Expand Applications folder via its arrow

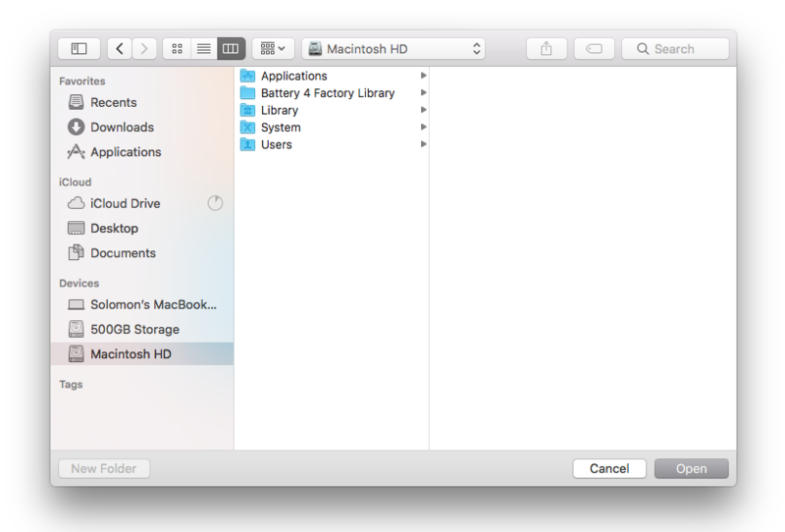coord(424,76)
